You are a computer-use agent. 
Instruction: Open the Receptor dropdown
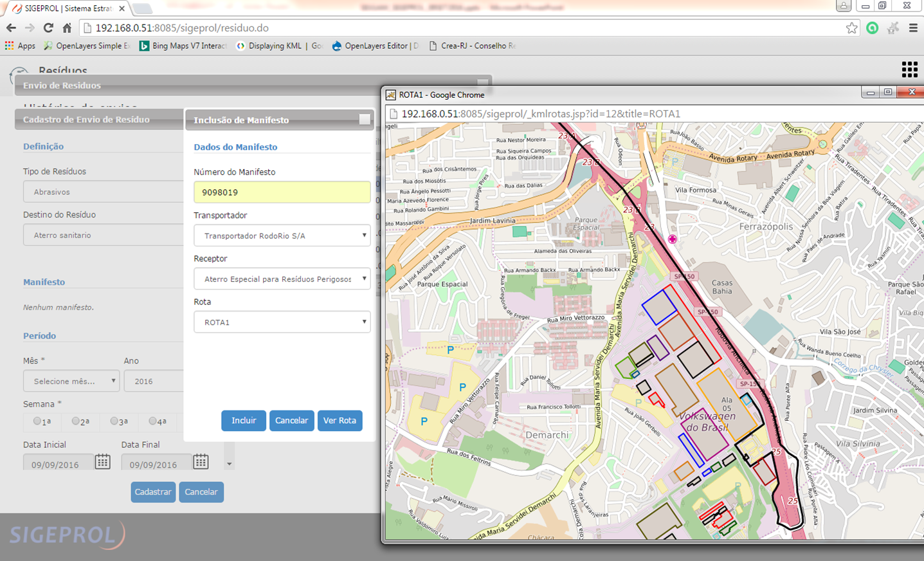[282, 279]
